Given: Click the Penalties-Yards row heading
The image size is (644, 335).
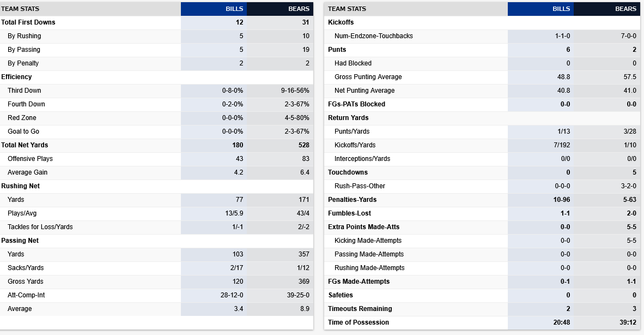Looking at the screenshot, I should 352,200.
